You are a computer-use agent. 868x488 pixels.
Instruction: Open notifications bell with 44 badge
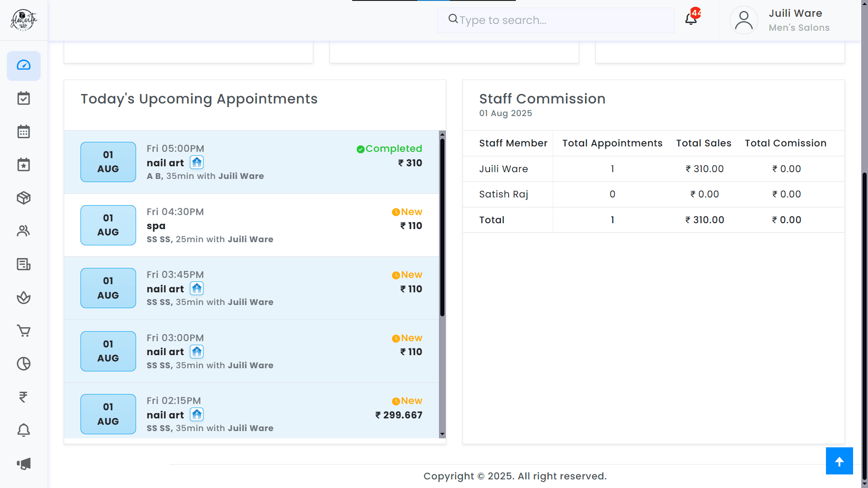[691, 19]
